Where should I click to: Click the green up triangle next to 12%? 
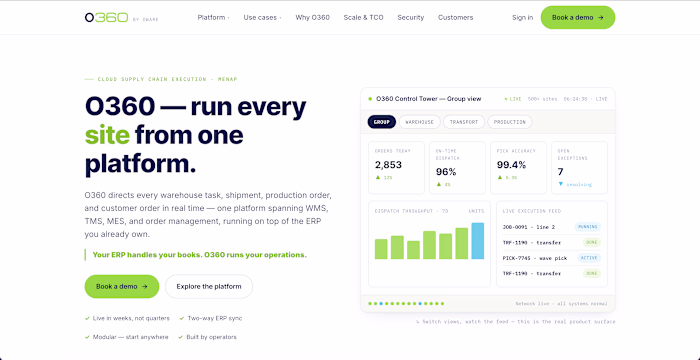tap(378, 177)
